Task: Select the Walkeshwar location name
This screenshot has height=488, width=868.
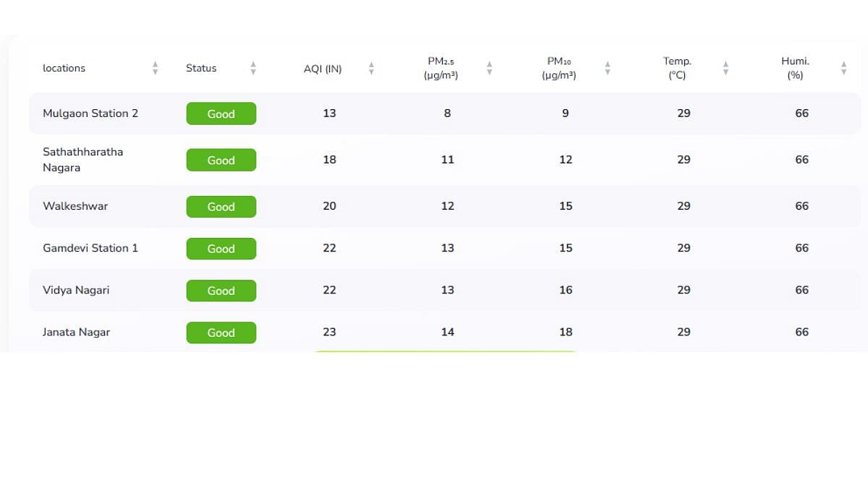Action: coord(75,206)
